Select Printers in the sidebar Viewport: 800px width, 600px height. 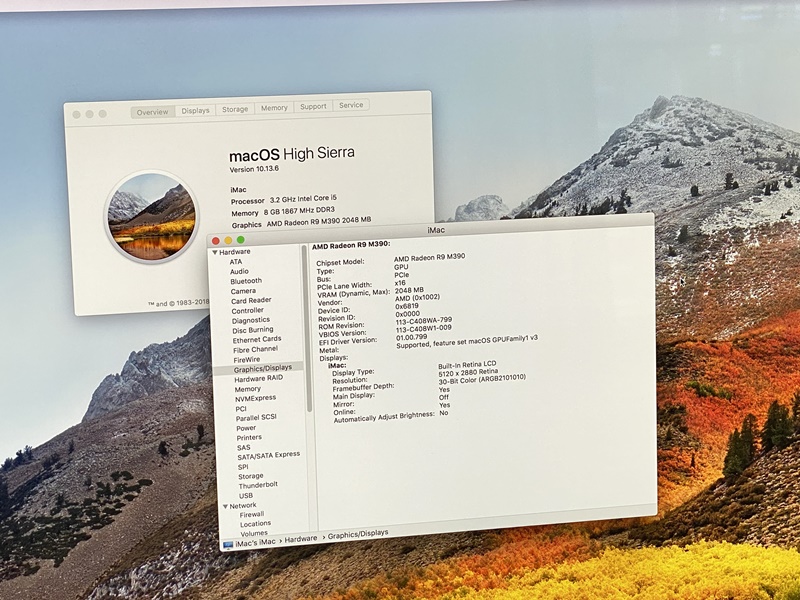pos(249,438)
